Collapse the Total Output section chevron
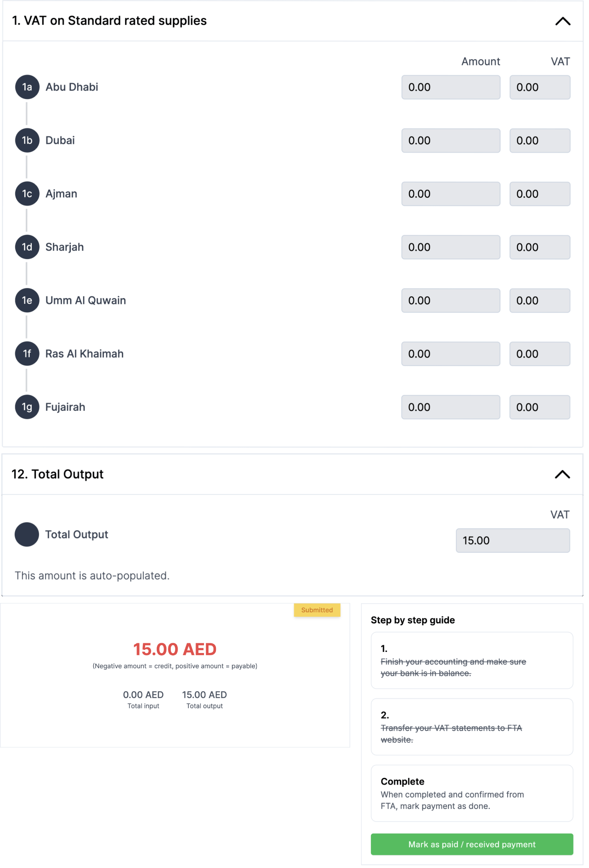The width and height of the screenshot is (589, 868). tap(562, 474)
